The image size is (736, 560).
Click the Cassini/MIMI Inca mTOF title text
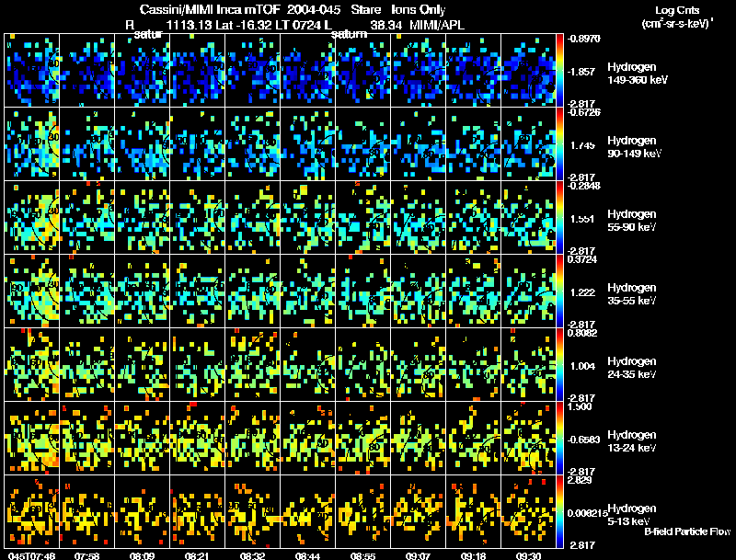210,10
